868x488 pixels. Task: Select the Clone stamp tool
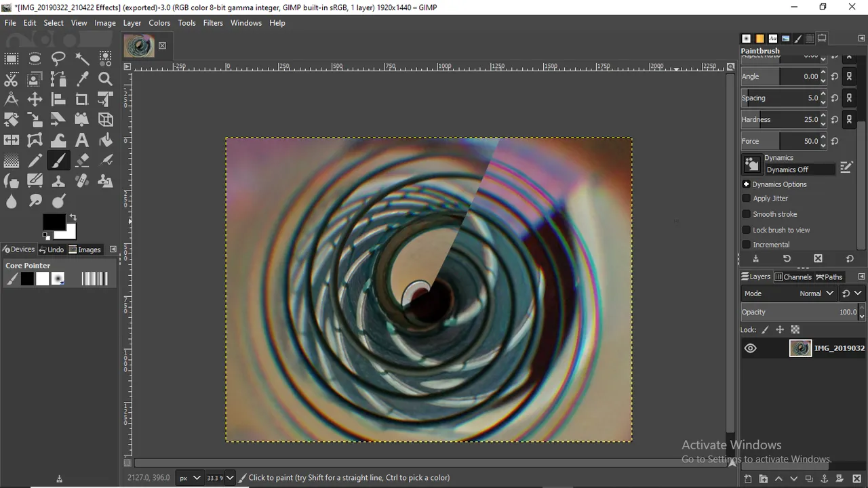tap(58, 182)
